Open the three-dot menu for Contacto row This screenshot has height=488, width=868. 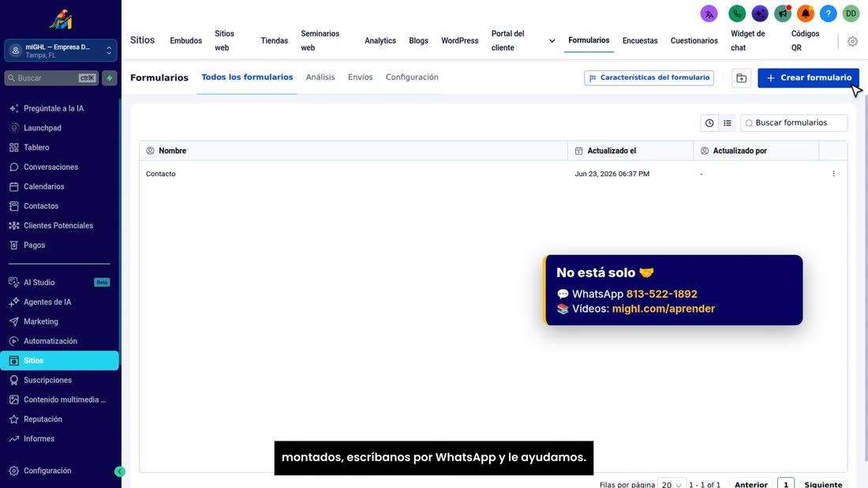(x=834, y=174)
